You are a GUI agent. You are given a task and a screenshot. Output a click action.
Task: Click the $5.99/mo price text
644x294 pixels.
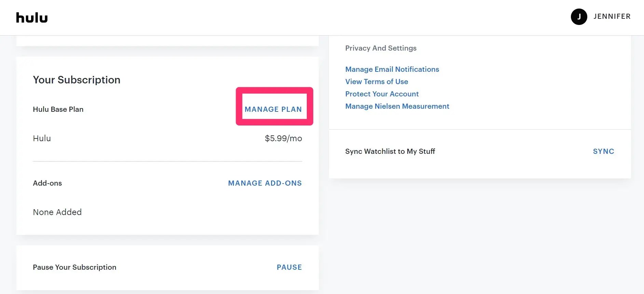283,138
